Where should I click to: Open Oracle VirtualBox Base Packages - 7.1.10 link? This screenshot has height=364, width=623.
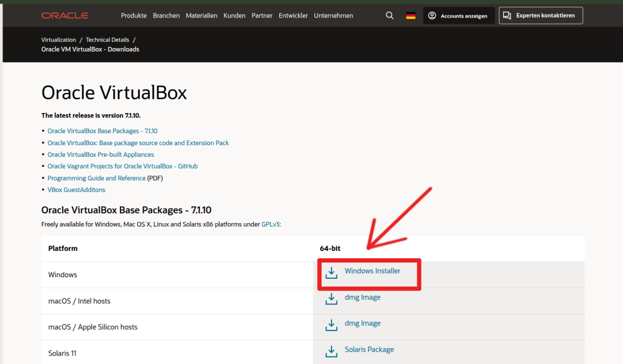(102, 131)
